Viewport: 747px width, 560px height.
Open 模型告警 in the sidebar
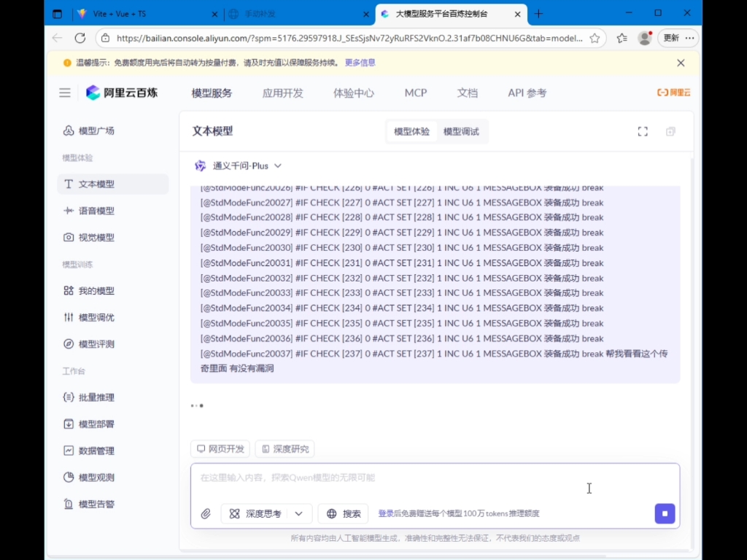click(x=89, y=504)
